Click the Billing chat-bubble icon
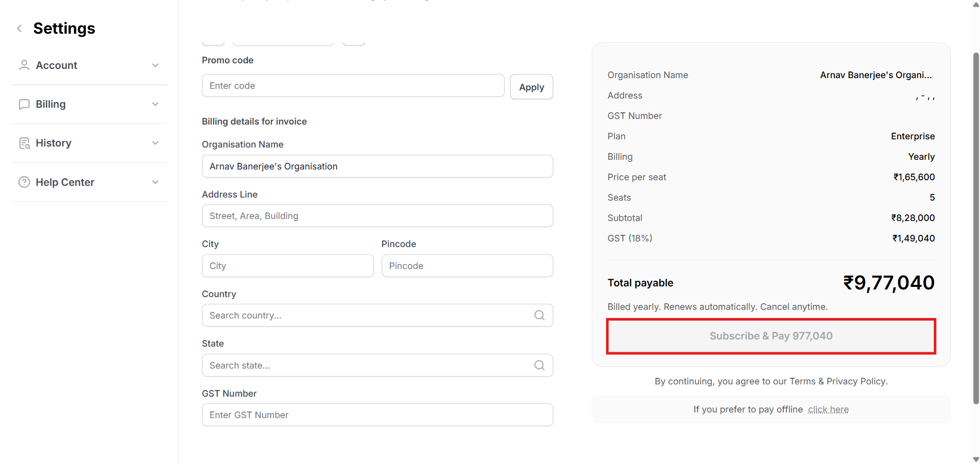Image resolution: width=980 pixels, height=463 pixels. pos(24,104)
